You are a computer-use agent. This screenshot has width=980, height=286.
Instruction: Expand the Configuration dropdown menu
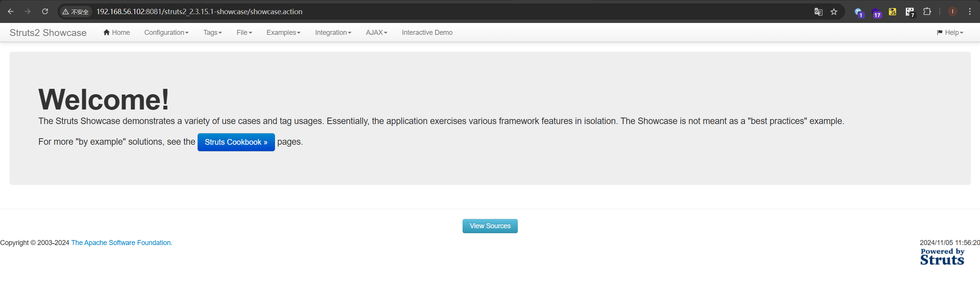point(166,33)
